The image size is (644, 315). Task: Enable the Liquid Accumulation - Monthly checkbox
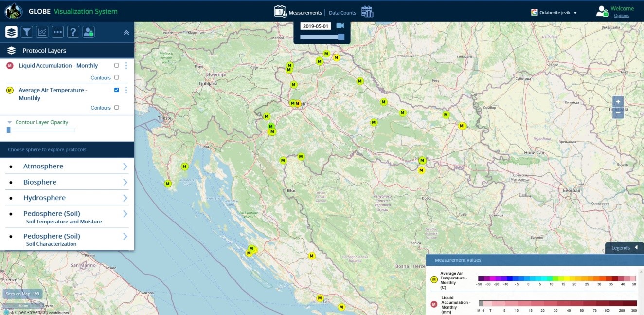click(x=116, y=65)
